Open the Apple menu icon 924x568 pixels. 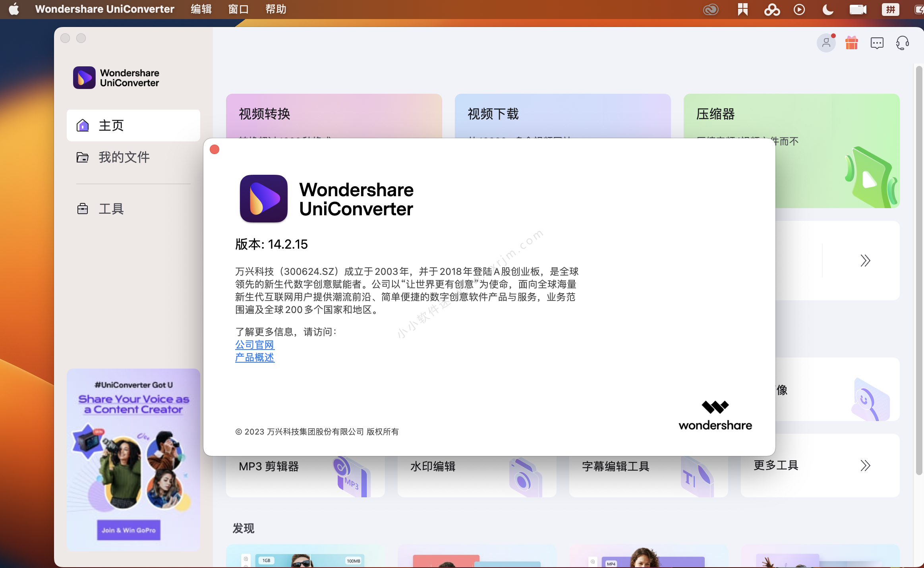coord(14,9)
